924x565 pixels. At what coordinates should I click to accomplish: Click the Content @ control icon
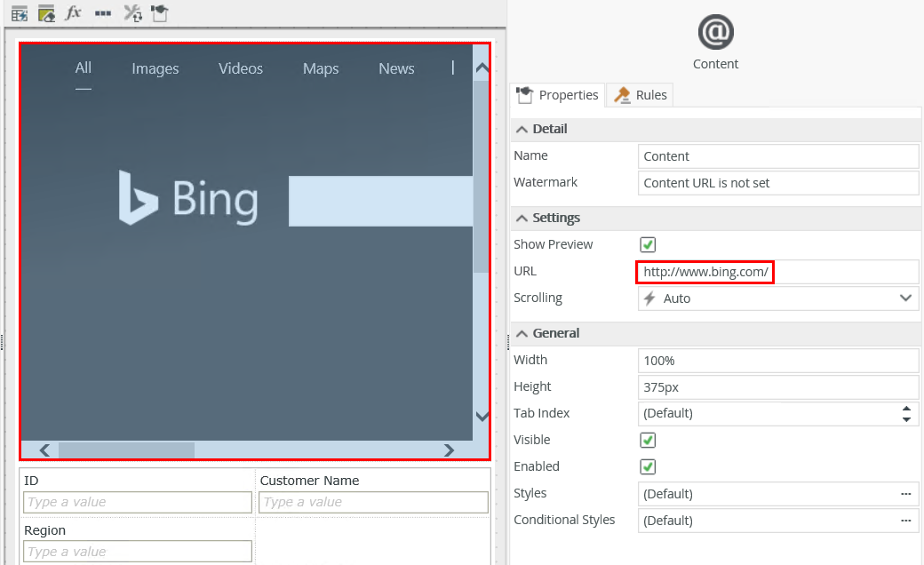point(715,32)
